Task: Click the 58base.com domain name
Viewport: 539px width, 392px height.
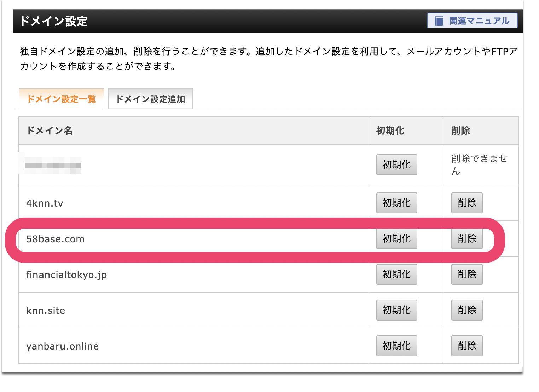Action: (x=56, y=239)
